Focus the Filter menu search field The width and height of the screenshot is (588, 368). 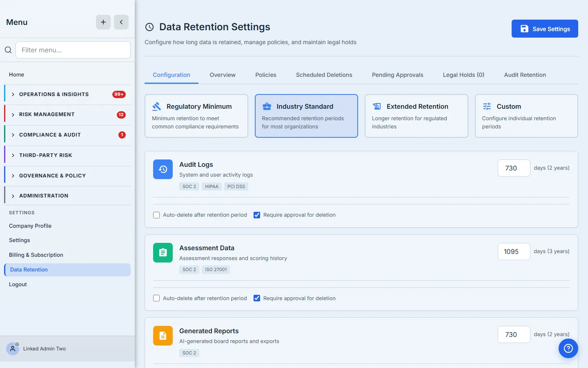[x=73, y=50]
